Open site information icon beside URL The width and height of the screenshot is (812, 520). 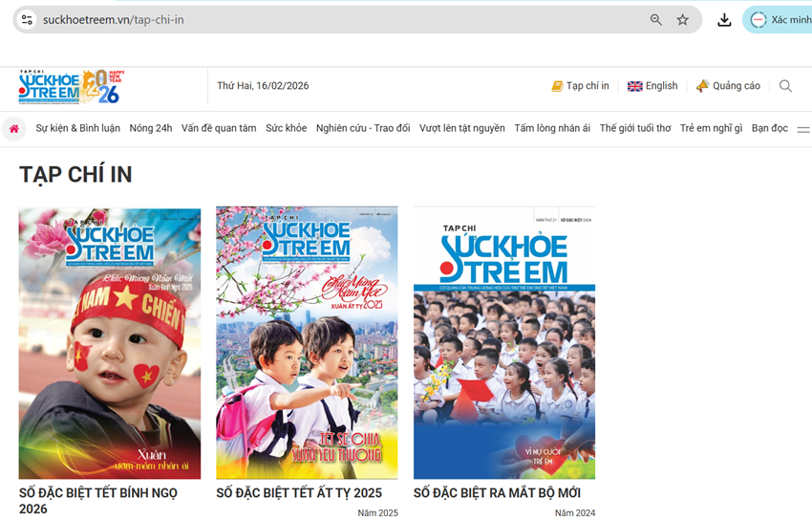pos(27,20)
